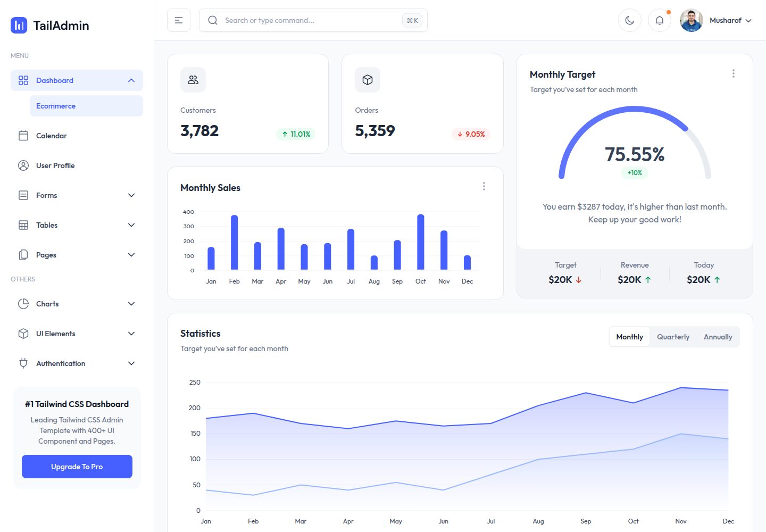Screen dimensions: 766x532
Task: Click the 75.55% radial progress gauge
Action: point(635,143)
